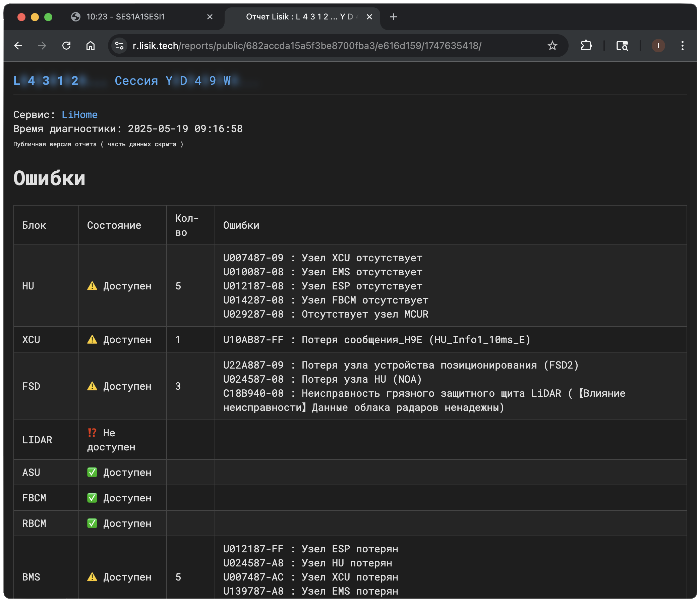Open a new browser tab
Image resolution: width=700 pixels, height=605 pixels.
[394, 17]
